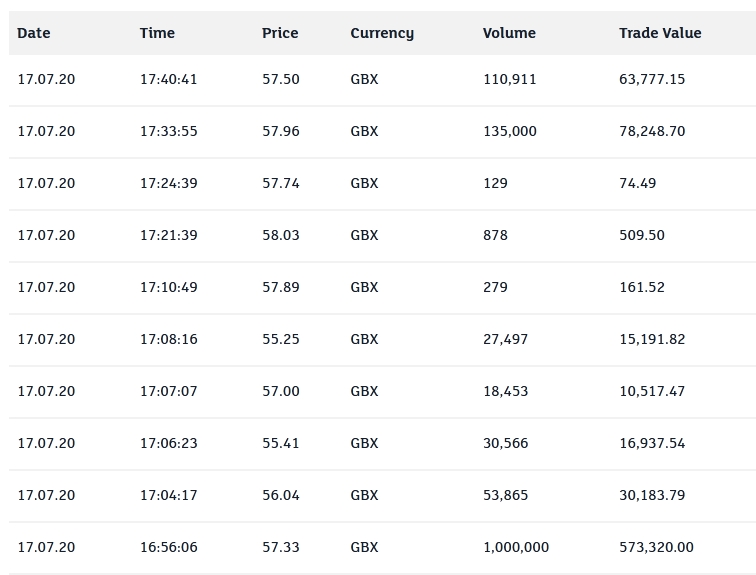Click the Date column header
This screenshot has width=756, height=575.
(34, 33)
